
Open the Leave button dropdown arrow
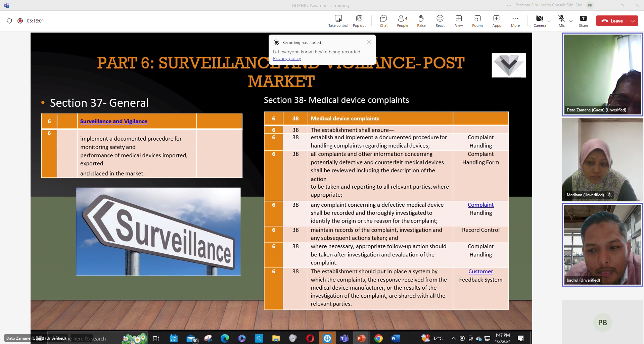tap(633, 21)
